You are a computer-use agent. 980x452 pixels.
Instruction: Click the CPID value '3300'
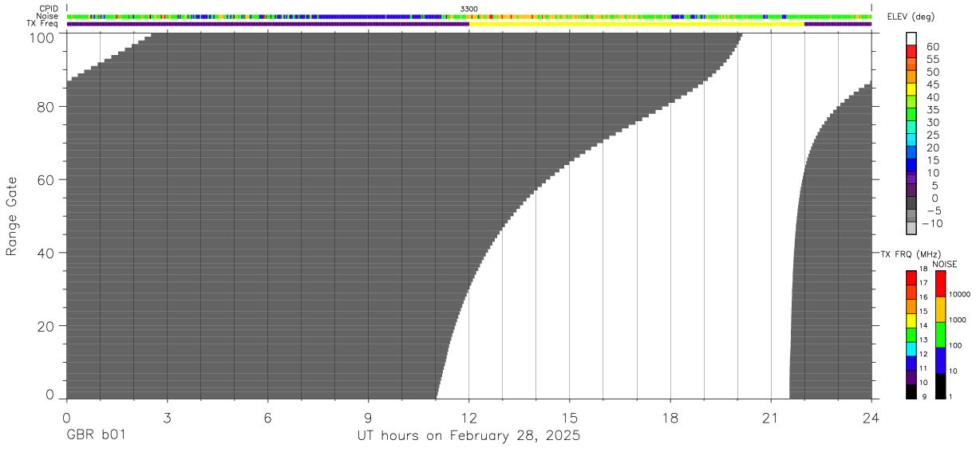468,9
